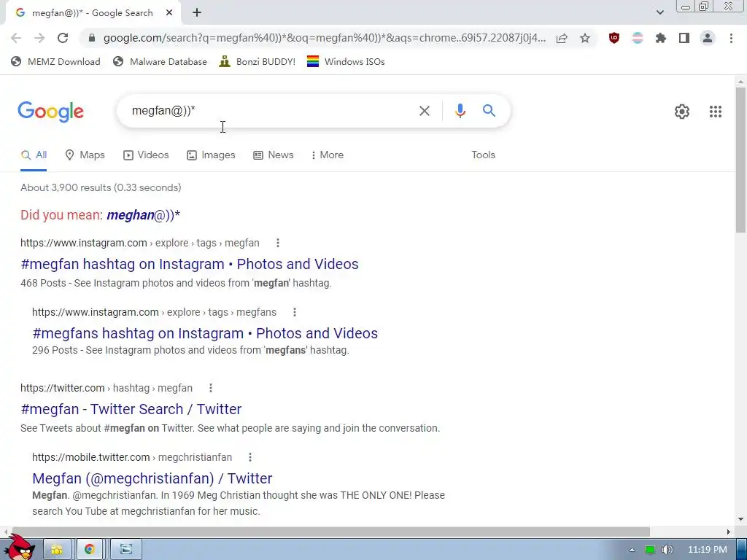Open the search Tools options
Viewport: 747px width, 560px height.
pos(483,155)
